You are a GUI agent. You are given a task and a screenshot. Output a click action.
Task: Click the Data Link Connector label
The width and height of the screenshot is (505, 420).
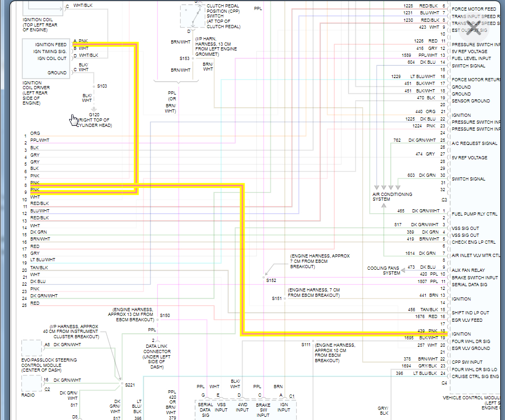point(156,356)
